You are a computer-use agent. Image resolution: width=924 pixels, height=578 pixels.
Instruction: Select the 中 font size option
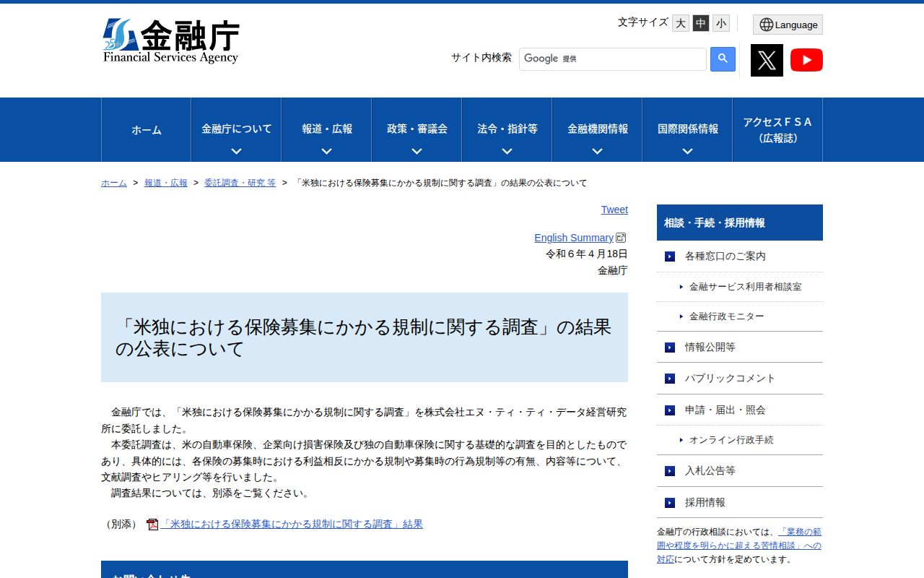pos(700,22)
